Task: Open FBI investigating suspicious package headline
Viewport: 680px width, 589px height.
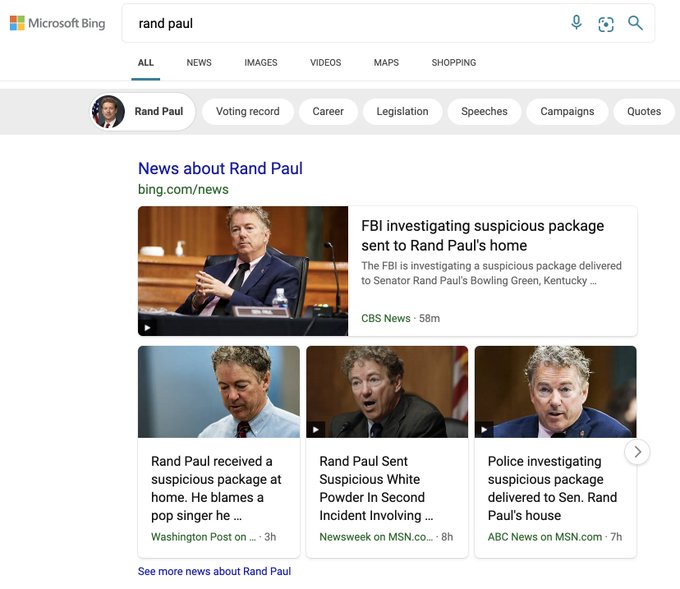Action: [x=482, y=236]
